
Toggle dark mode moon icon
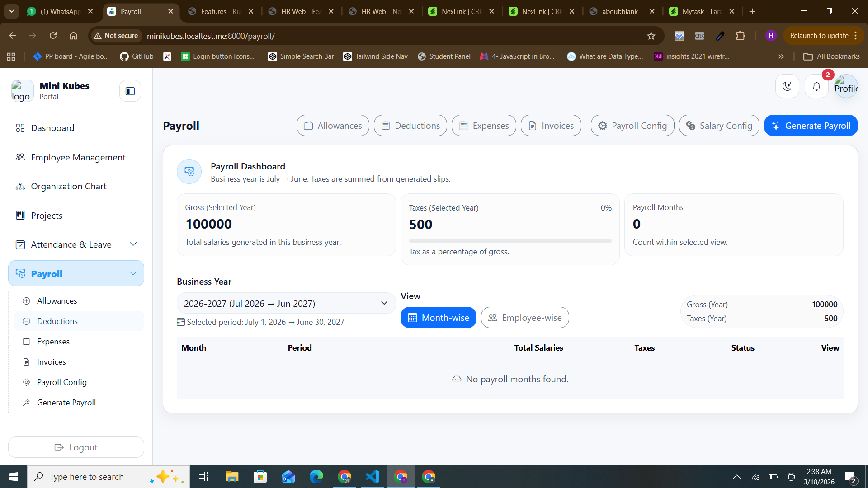(x=787, y=86)
